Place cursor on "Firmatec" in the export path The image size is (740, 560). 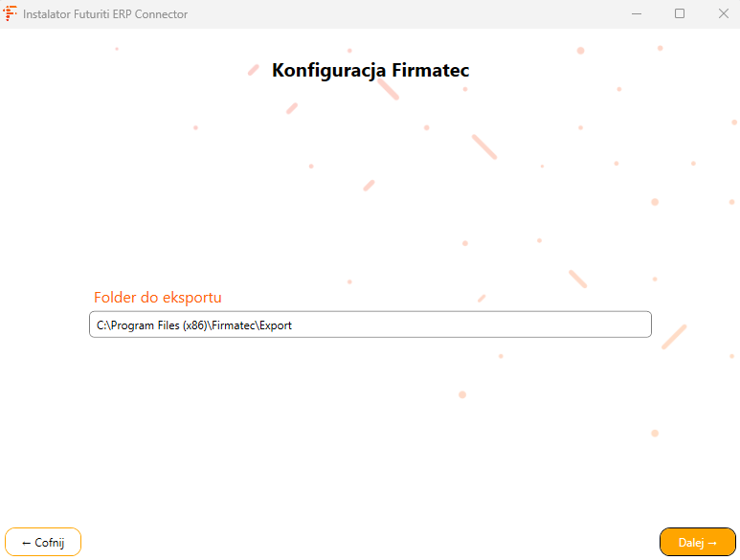point(235,325)
